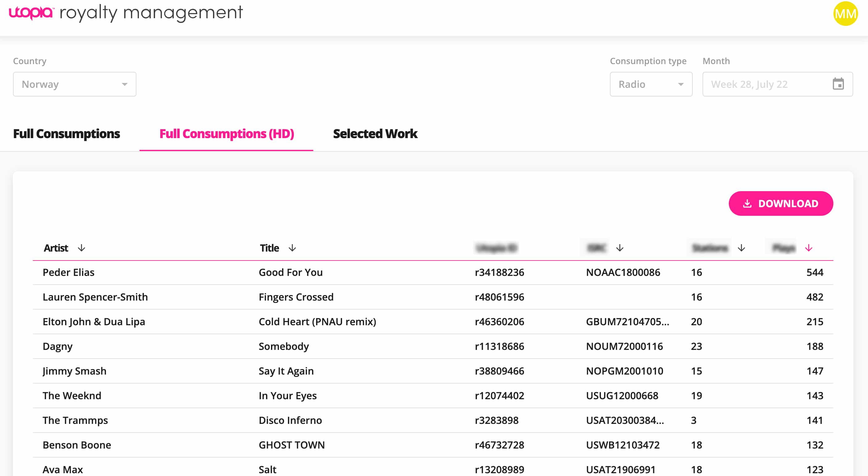The image size is (868, 476).
Task: Expand the Norway country dropdown
Action: 74,84
